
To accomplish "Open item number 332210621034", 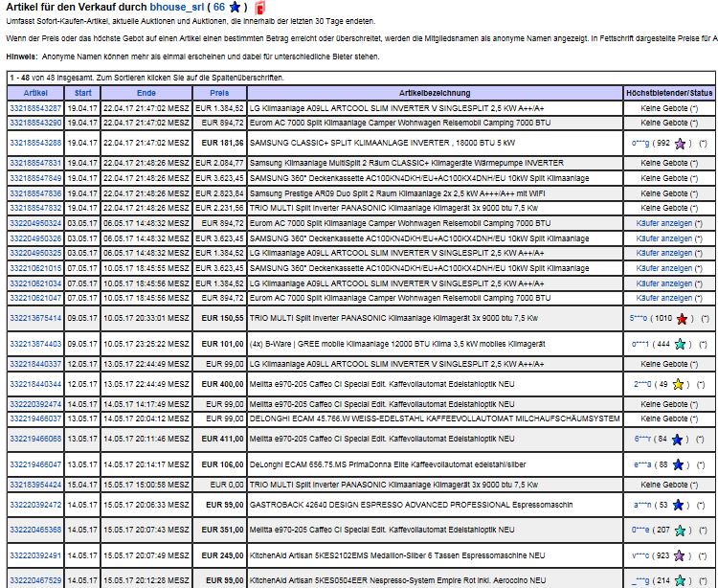I will click(x=35, y=283).
